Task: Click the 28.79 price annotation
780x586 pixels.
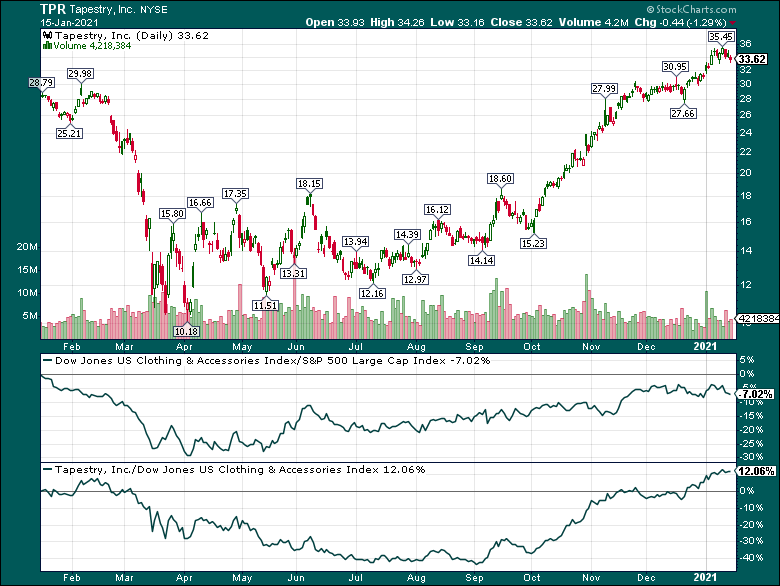Action: click(41, 83)
